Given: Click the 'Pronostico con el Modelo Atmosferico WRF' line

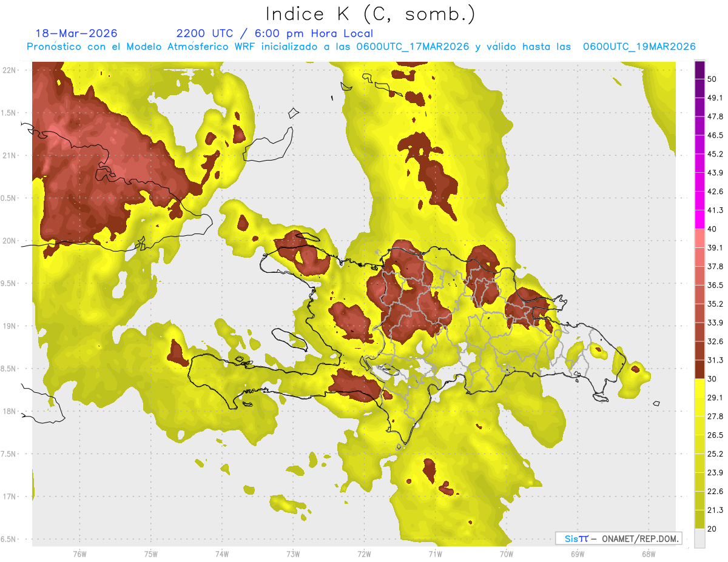Looking at the screenshot, I should click(360, 47).
